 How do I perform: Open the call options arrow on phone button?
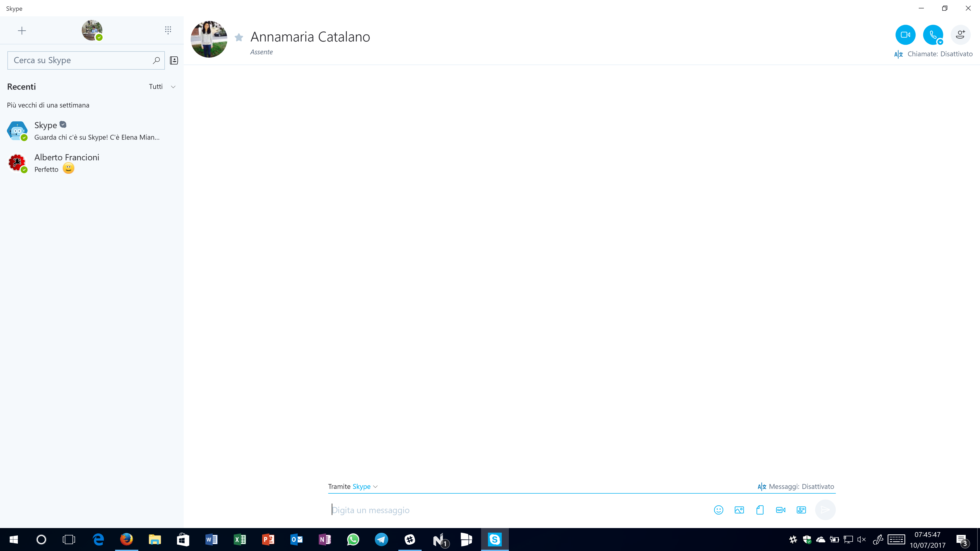[x=940, y=42]
